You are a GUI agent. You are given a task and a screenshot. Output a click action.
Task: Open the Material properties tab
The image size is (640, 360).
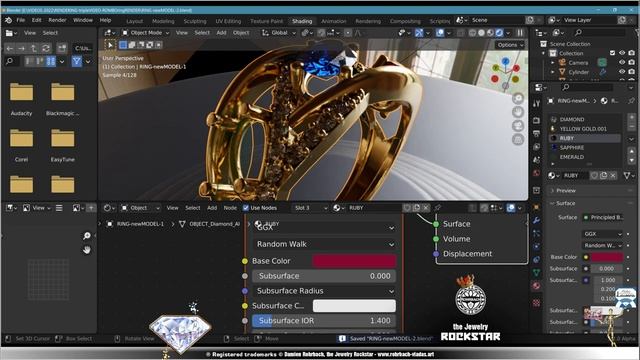click(x=536, y=286)
